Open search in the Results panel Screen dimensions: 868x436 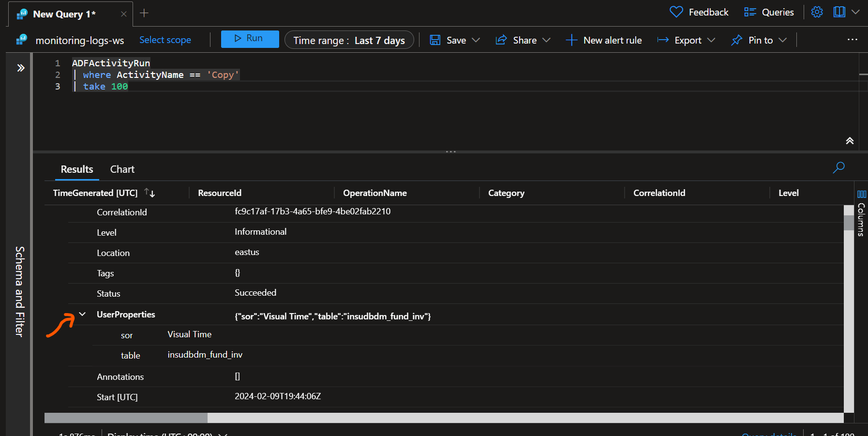839,168
